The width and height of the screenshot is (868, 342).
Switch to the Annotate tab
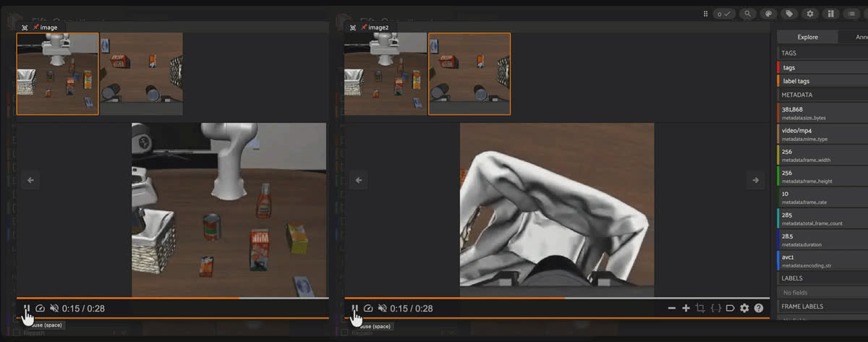point(853,37)
